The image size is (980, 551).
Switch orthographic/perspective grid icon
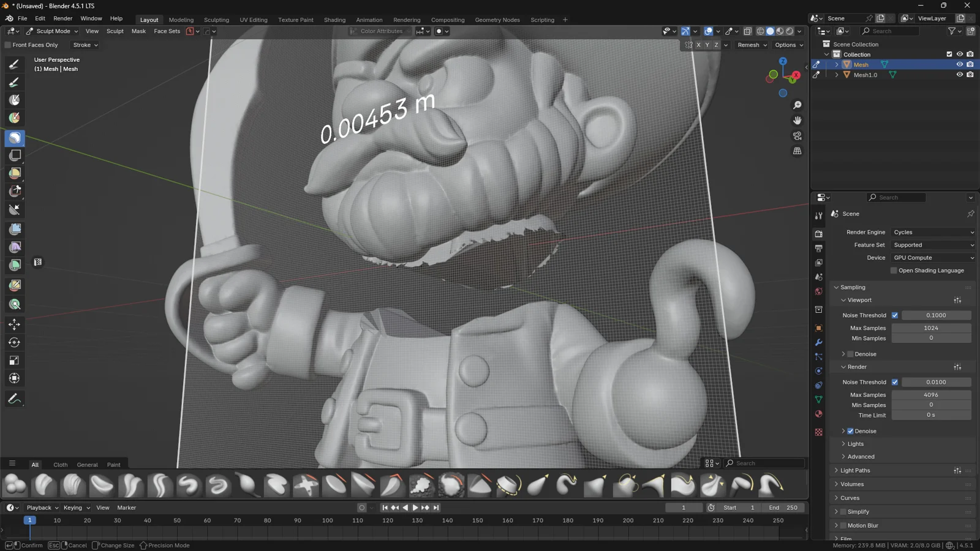click(797, 151)
